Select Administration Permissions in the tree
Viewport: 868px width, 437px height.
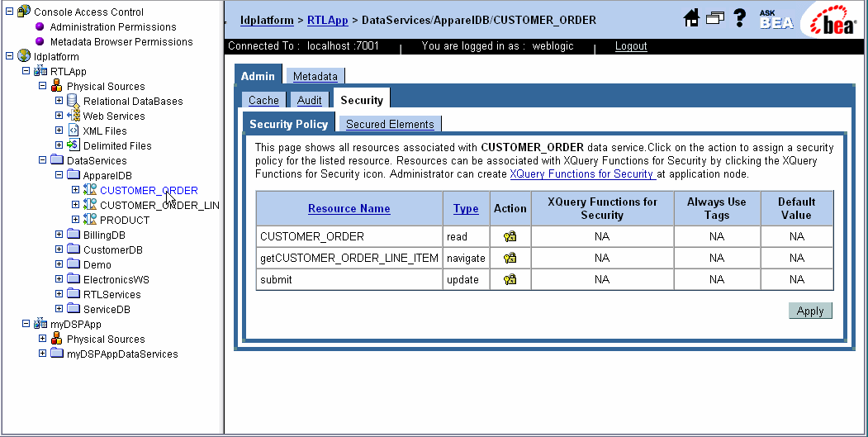pos(113,26)
